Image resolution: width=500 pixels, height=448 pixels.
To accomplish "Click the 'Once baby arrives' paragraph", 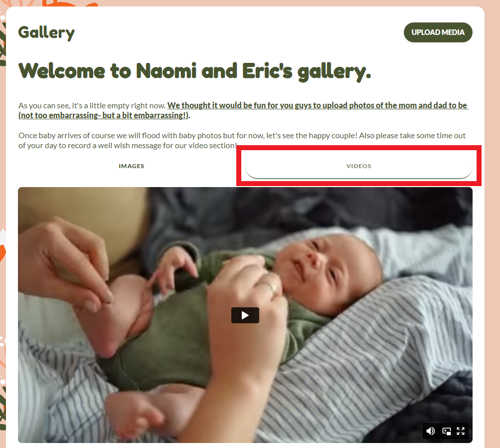I will point(242,140).
